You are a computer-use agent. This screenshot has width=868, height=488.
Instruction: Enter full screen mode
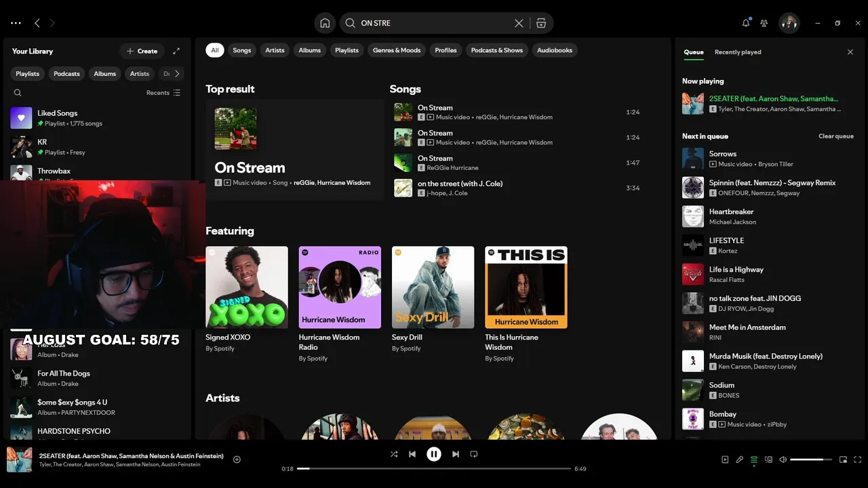(x=858, y=460)
